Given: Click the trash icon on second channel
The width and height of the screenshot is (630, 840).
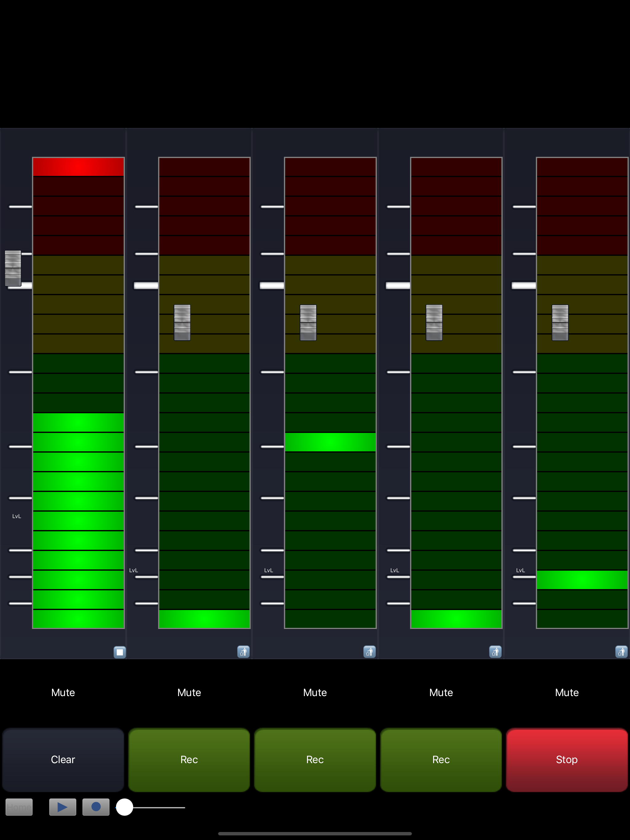Looking at the screenshot, I should (x=243, y=652).
